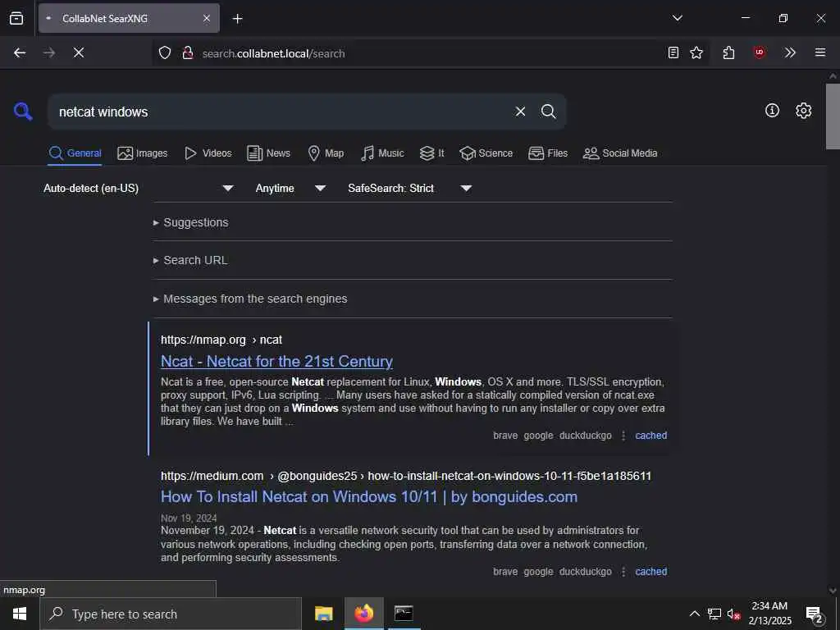Open File Explorer from taskbar
Viewport: 840px width, 630px height.
(323, 614)
